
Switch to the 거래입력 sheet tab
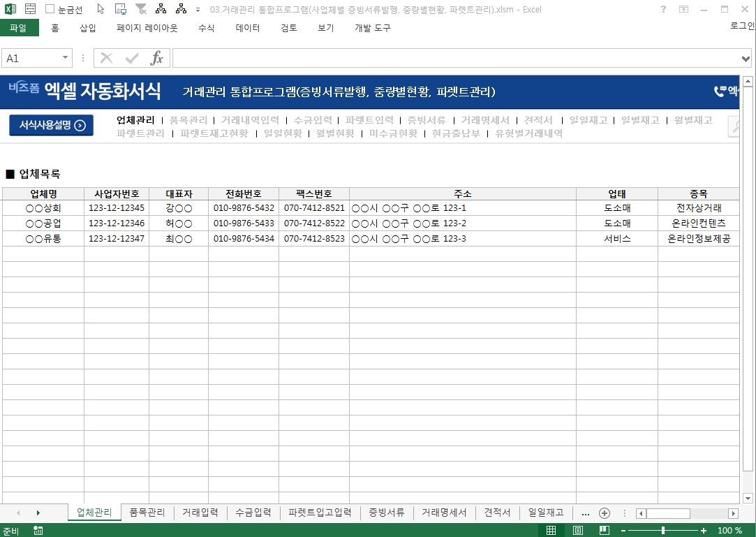pyautogui.click(x=200, y=513)
